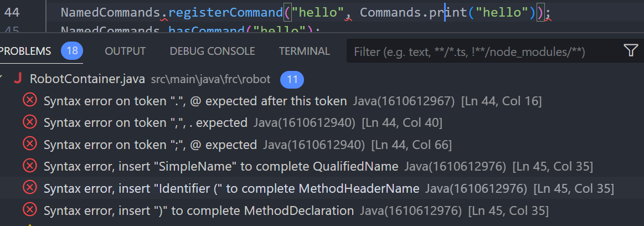Select the RobotContainer.java file entry
644x226 pixels.
click(87, 79)
